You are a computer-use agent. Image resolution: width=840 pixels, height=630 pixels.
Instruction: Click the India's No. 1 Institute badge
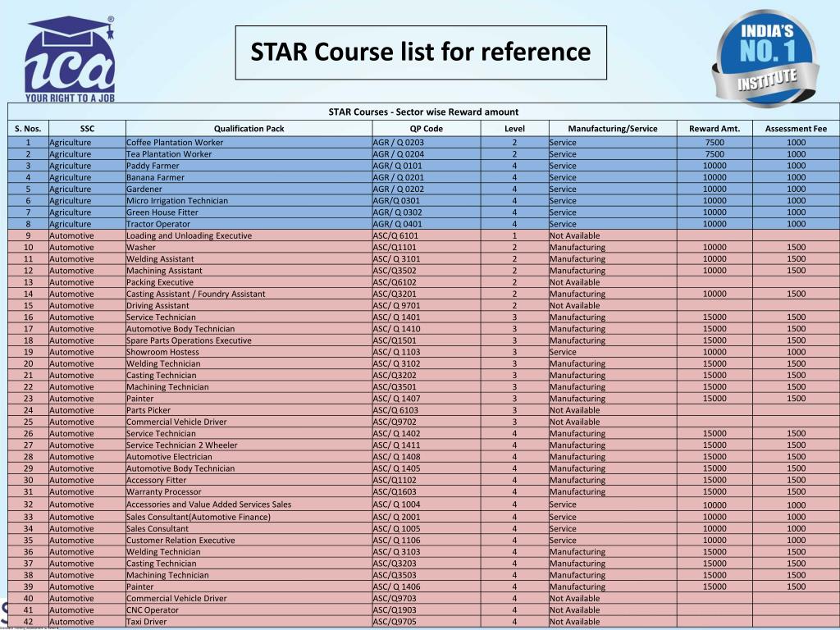point(765,58)
